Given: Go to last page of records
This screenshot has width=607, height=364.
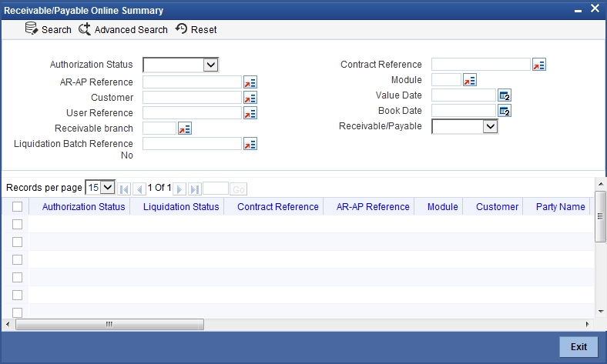Looking at the screenshot, I should (195, 189).
